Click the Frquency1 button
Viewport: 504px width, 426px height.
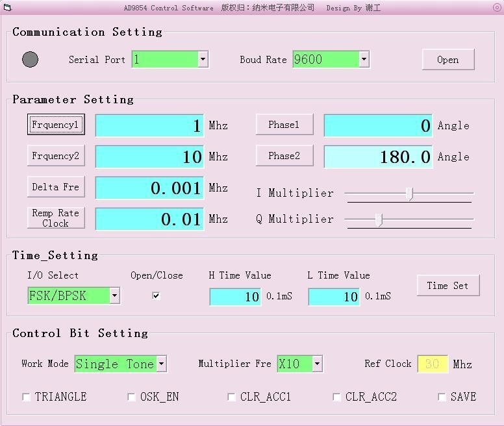(x=56, y=124)
